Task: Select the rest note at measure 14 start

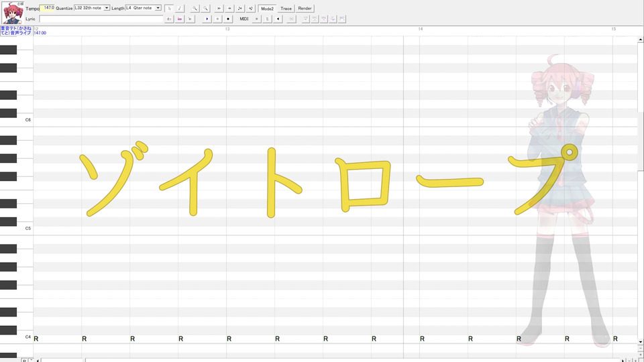Action: pyautogui.click(x=422, y=339)
